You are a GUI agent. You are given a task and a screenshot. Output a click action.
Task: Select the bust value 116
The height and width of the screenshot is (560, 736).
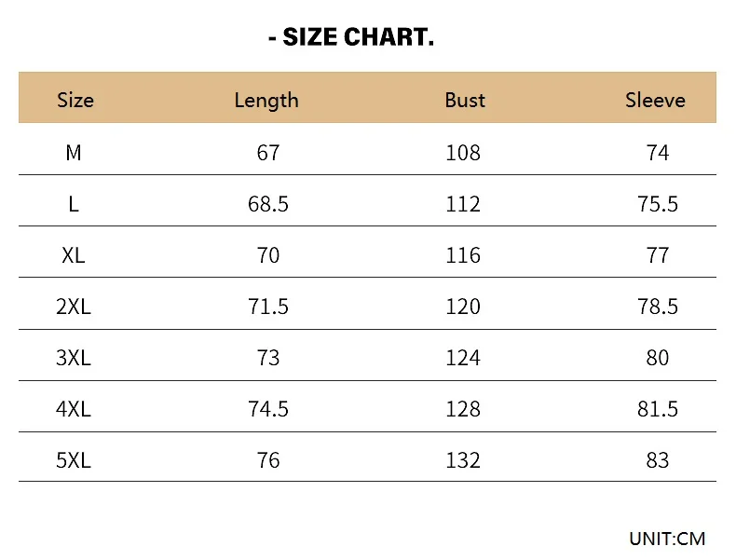tap(463, 254)
